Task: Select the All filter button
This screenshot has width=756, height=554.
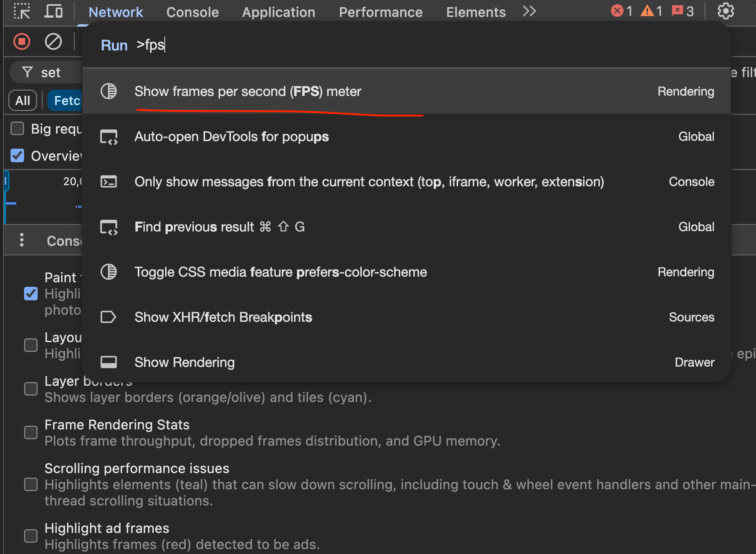Action: point(23,100)
